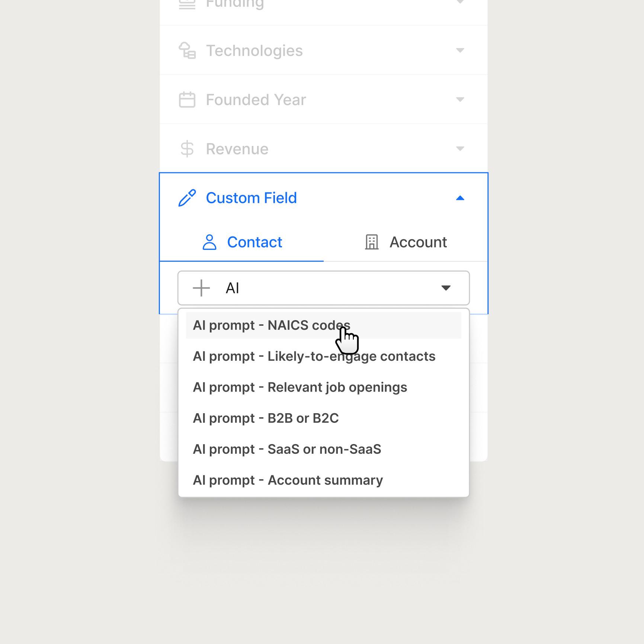Expand the Founded Year filter arrow

pyautogui.click(x=460, y=100)
